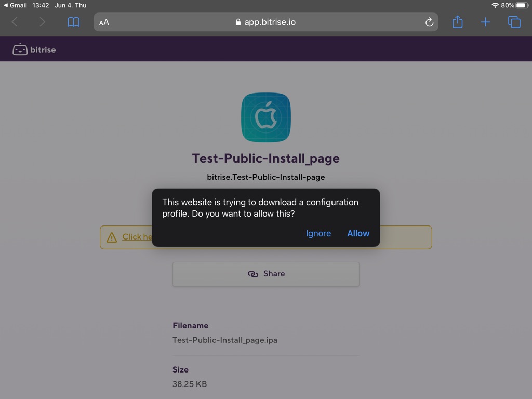The image size is (532, 399).
Task: Tap the Apple app icon thumbnail
Action: tap(265, 117)
